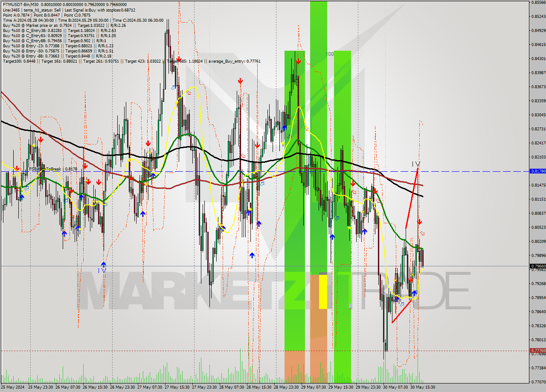This screenshot has width=546, height=392.
Task: Click the red 0.77760 price tag
Action: tap(537, 350)
